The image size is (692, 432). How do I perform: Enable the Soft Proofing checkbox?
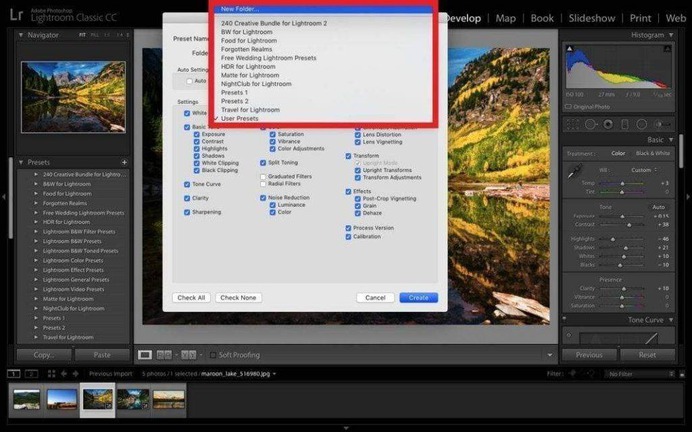click(213, 355)
